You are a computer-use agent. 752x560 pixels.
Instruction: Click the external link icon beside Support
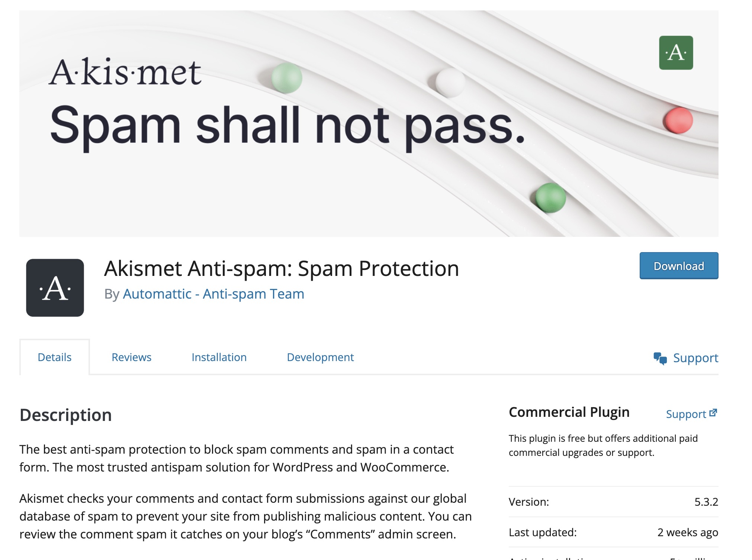pyautogui.click(x=713, y=413)
